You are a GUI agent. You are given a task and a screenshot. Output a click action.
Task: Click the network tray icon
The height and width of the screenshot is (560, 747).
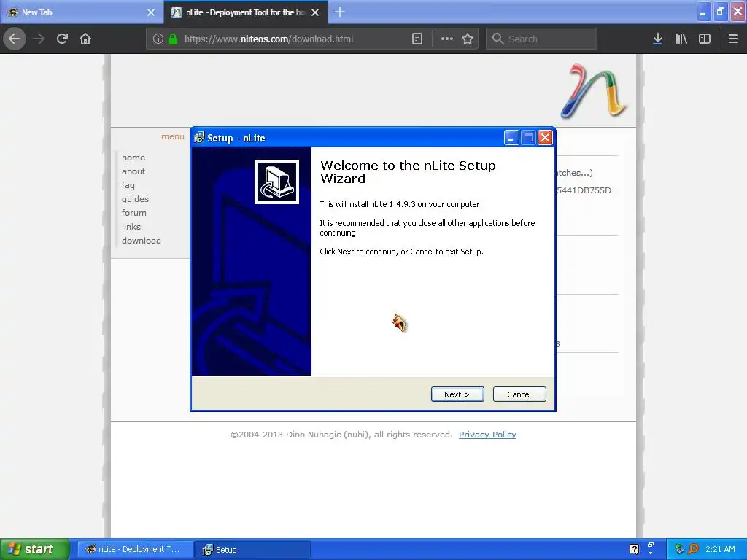tap(679, 549)
